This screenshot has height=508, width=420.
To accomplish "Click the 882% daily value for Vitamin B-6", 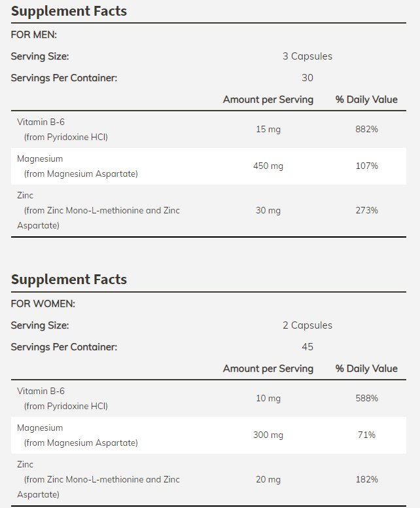I will pyautogui.click(x=366, y=129).
